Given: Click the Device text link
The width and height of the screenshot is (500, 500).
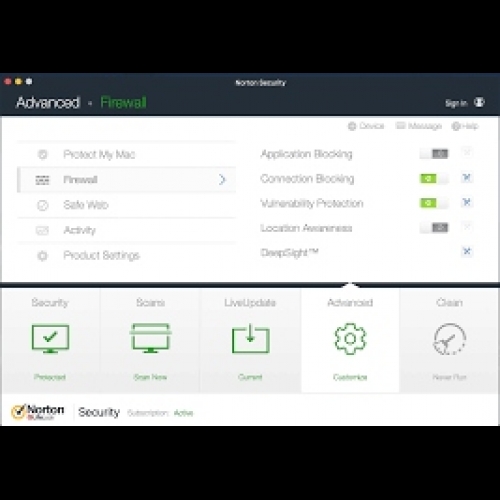Looking at the screenshot, I should tap(372, 126).
